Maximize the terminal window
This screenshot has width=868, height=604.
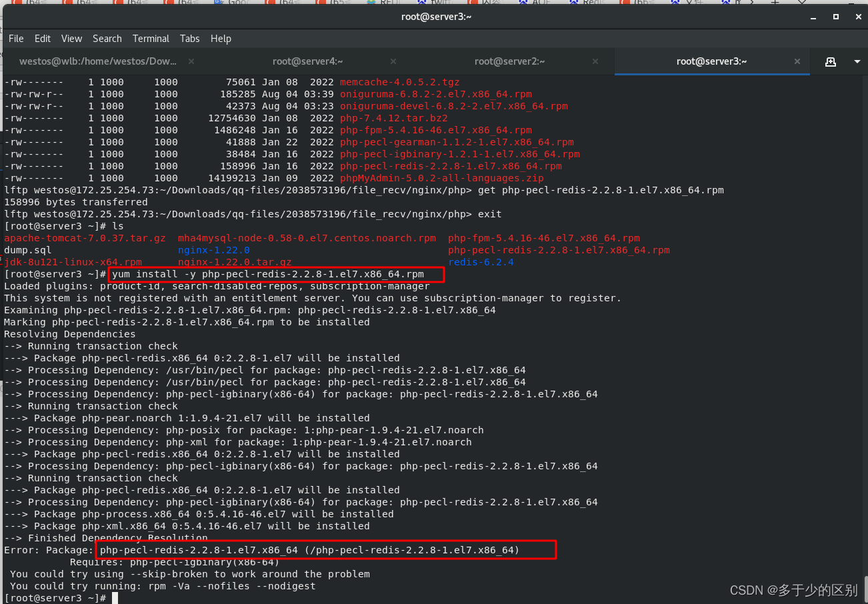[836, 17]
